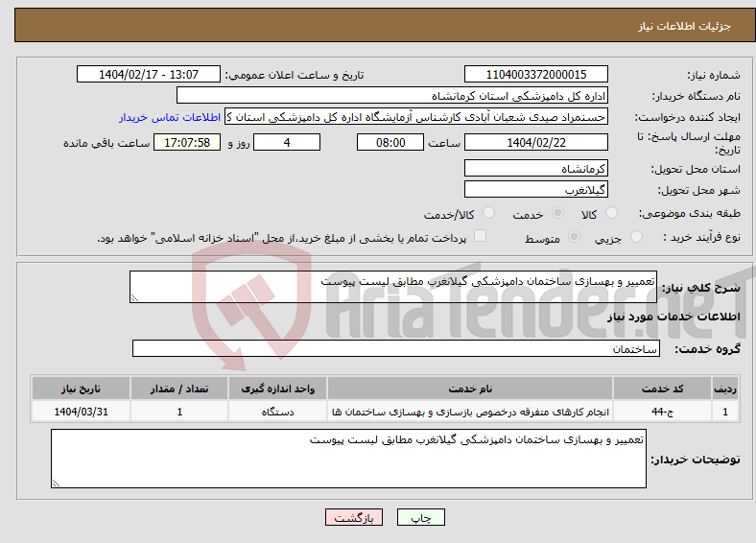Click the delivery city field گیلانغرب
This screenshot has width=756, height=543.
tap(536, 189)
